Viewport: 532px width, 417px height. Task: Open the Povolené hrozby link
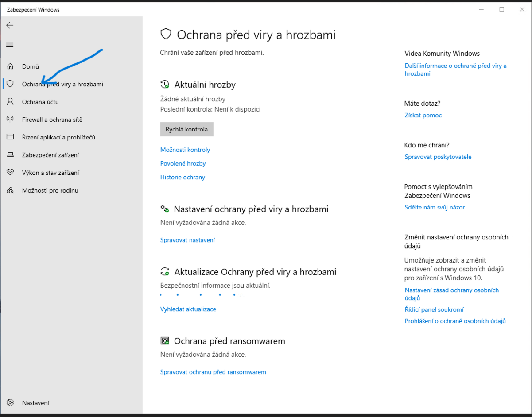(183, 163)
